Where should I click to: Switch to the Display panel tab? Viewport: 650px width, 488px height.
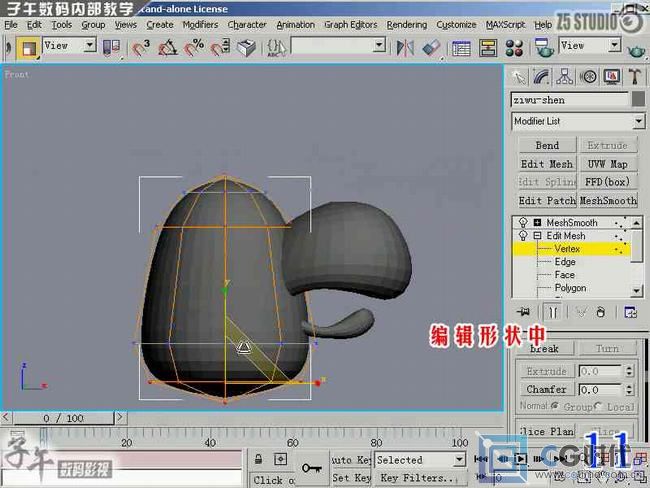pyautogui.click(x=612, y=77)
